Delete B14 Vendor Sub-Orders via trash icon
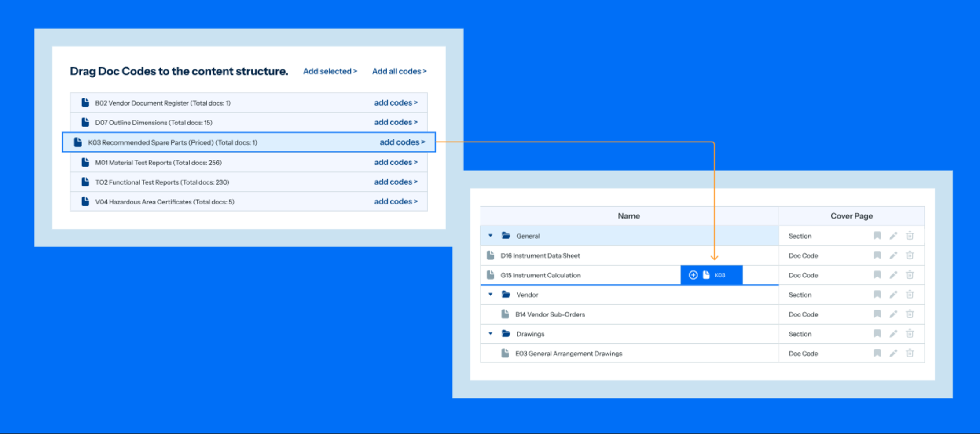 tap(910, 314)
